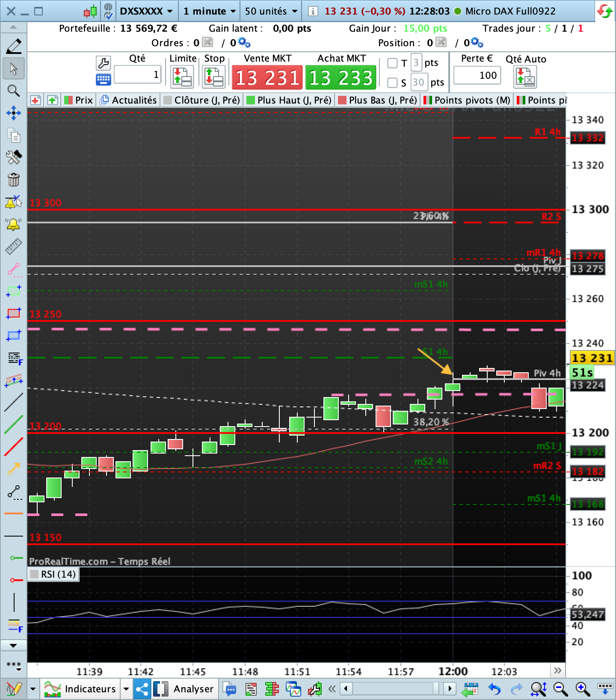Click the Limite order button
The height and width of the screenshot is (700, 616).
tap(183, 77)
